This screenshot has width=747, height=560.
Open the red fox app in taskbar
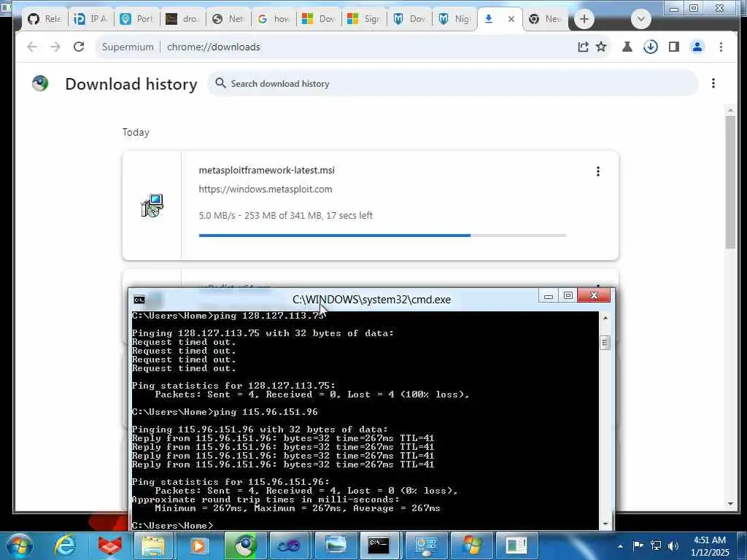(109, 545)
